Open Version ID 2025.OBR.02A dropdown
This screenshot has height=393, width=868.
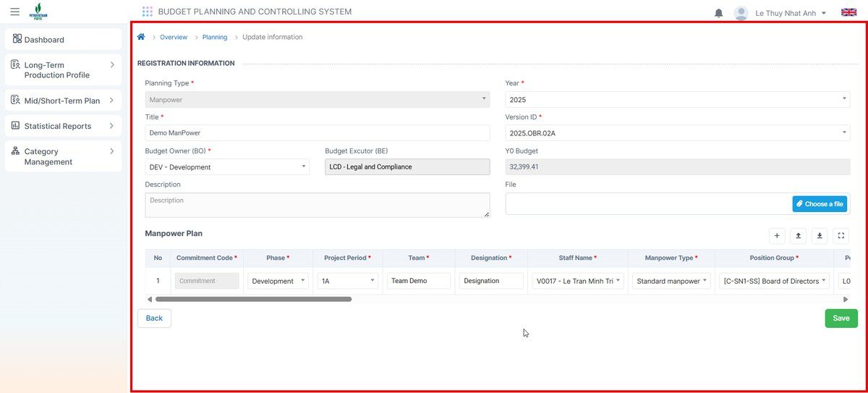point(678,133)
